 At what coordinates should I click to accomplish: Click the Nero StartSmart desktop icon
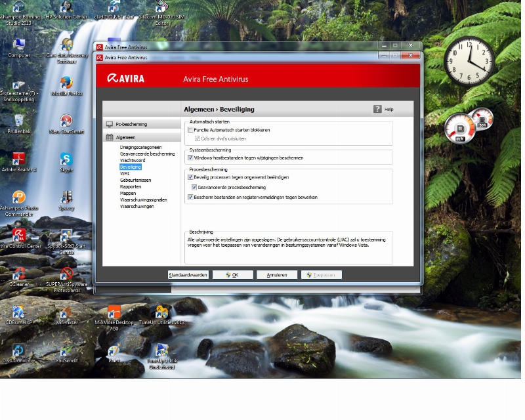[x=66, y=124]
